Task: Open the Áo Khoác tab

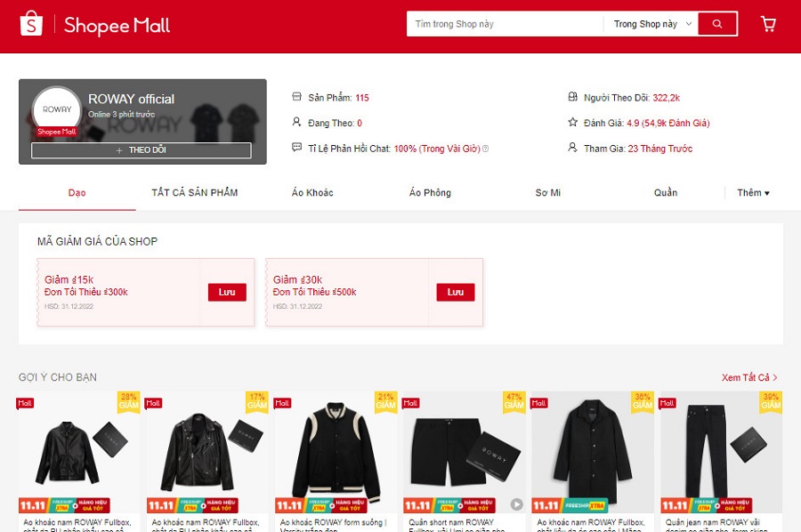Action: (x=312, y=192)
